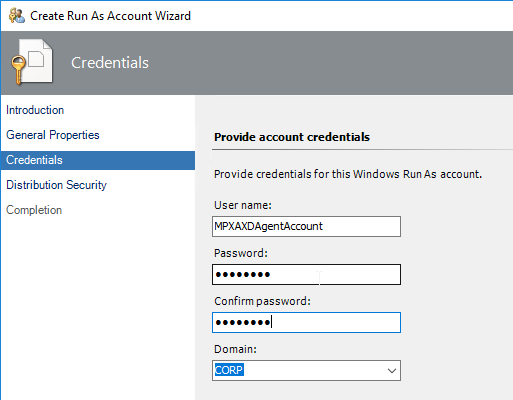513x400 pixels.
Task: Jump to the Distribution Security step
Action: (56, 185)
